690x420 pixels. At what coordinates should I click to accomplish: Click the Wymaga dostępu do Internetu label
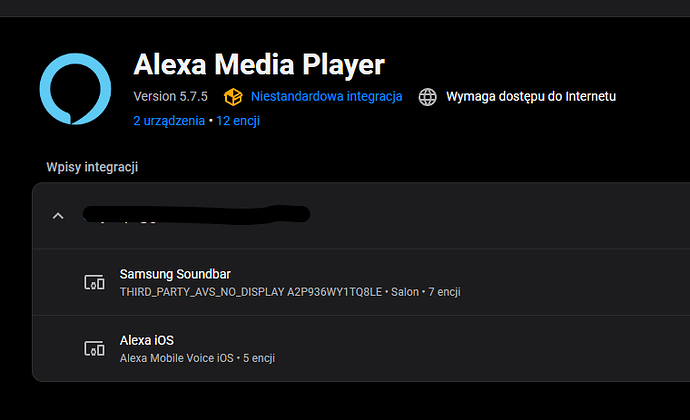(x=531, y=97)
